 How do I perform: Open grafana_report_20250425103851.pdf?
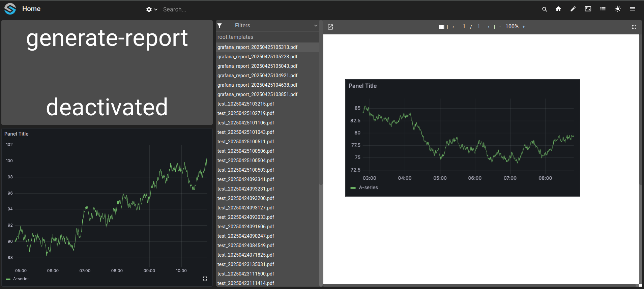pos(268,94)
